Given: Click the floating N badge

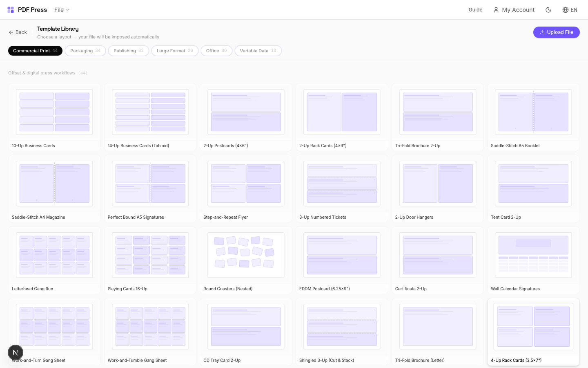Looking at the screenshot, I should [x=16, y=352].
